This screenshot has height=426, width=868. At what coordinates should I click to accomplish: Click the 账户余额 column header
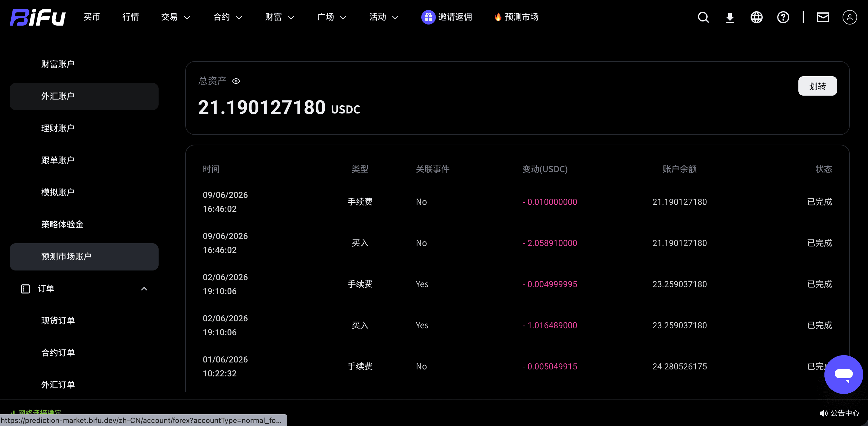[x=679, y=169]
